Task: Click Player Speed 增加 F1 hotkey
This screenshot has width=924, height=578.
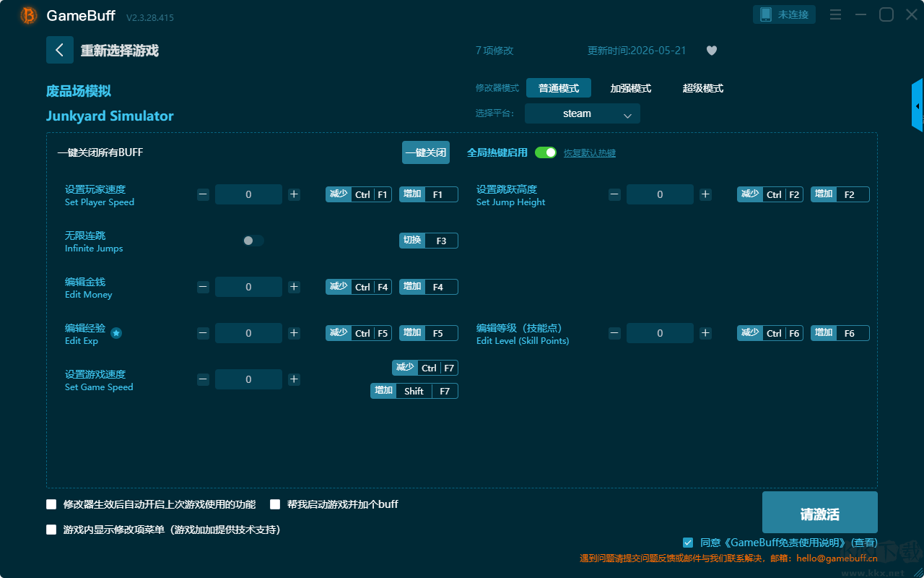Action: coord(429,194)
